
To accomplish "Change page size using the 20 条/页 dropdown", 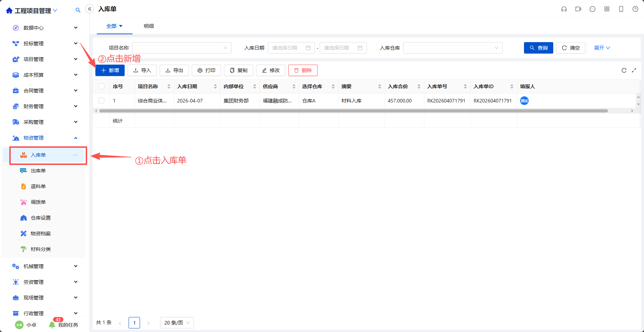I will point(177,323).
